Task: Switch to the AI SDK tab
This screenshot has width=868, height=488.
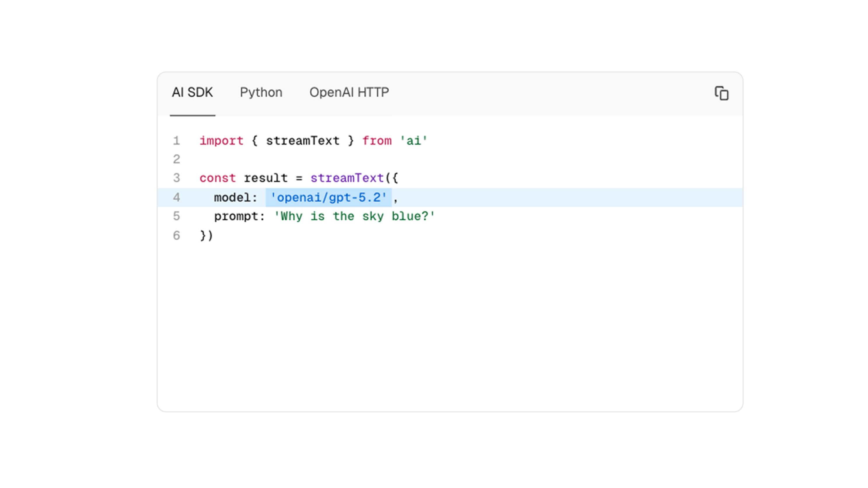Action: click(192, 92)
